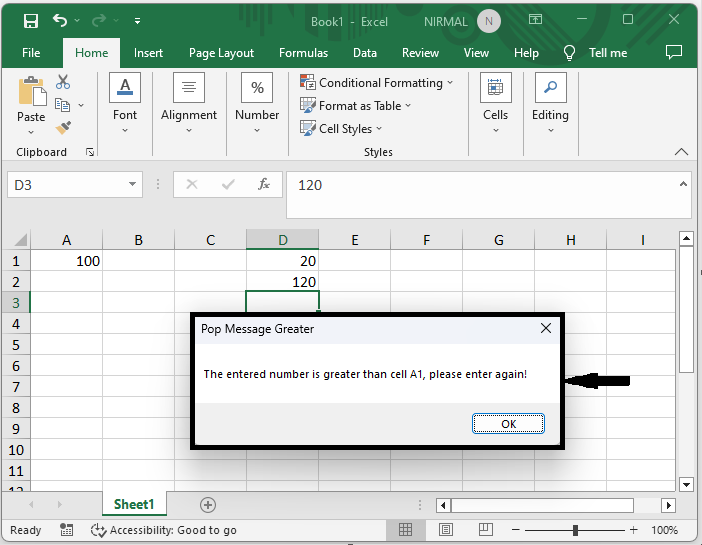Undo the last action
The image size is (702, 545).
click(x=60, y=20)
